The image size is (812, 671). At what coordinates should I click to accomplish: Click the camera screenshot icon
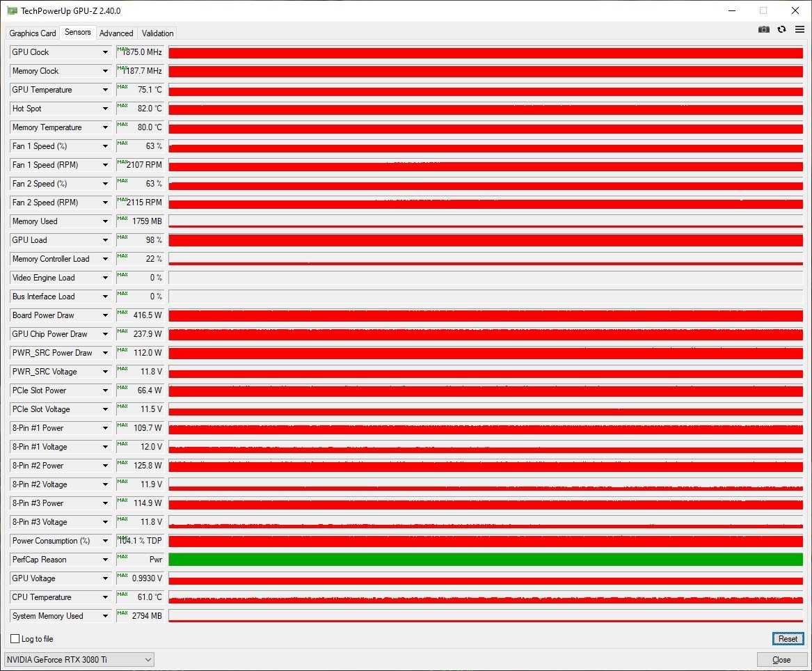(x=764, y=29)
